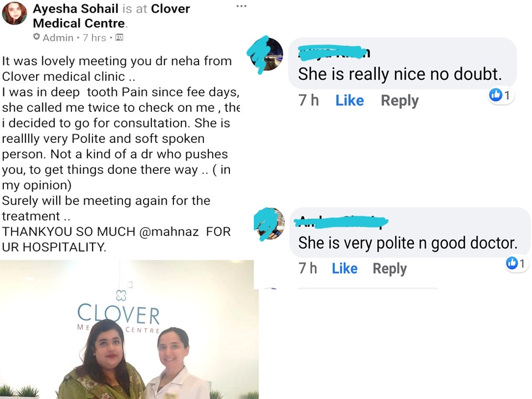Reply to the 'very polite n good doctor' comment
The height and width of the screenshot is (399, 532).
coord(390,269)
